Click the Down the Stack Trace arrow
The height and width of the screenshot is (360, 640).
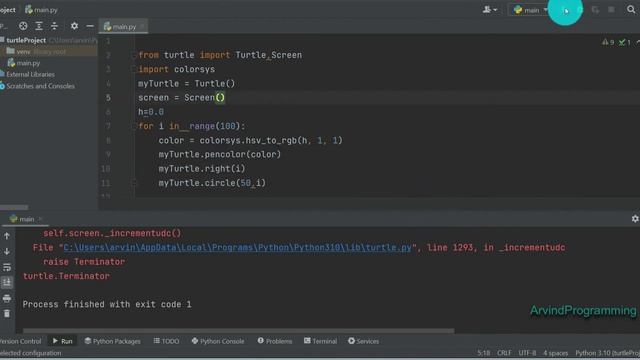[7, 251]
